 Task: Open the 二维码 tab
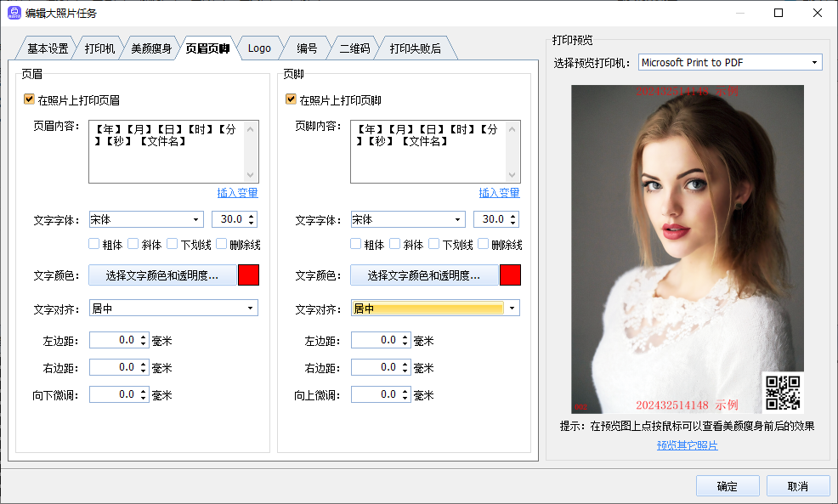(x=354, y=48)
